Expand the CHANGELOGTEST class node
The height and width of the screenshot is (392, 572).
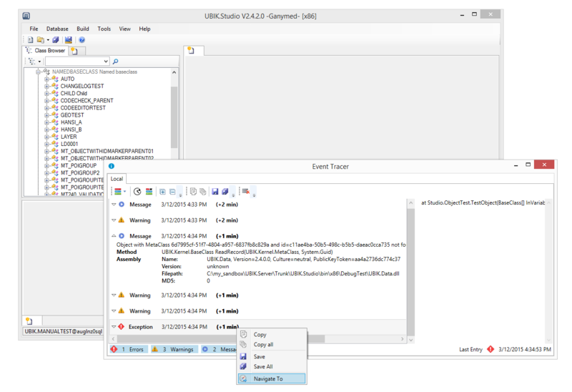pyautogui.click(x=46, y=87)
